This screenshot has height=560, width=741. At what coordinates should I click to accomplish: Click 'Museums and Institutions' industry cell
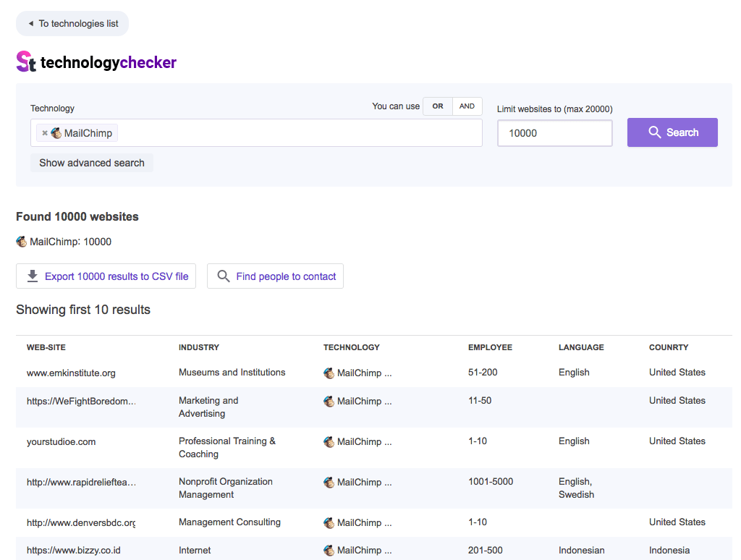(232, 373)
